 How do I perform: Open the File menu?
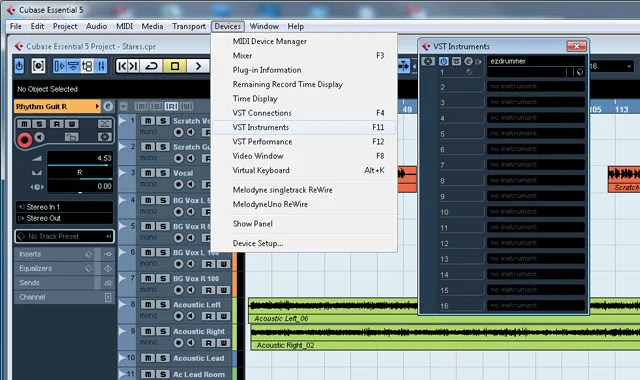pyautogui.click(x=16, y=26)
